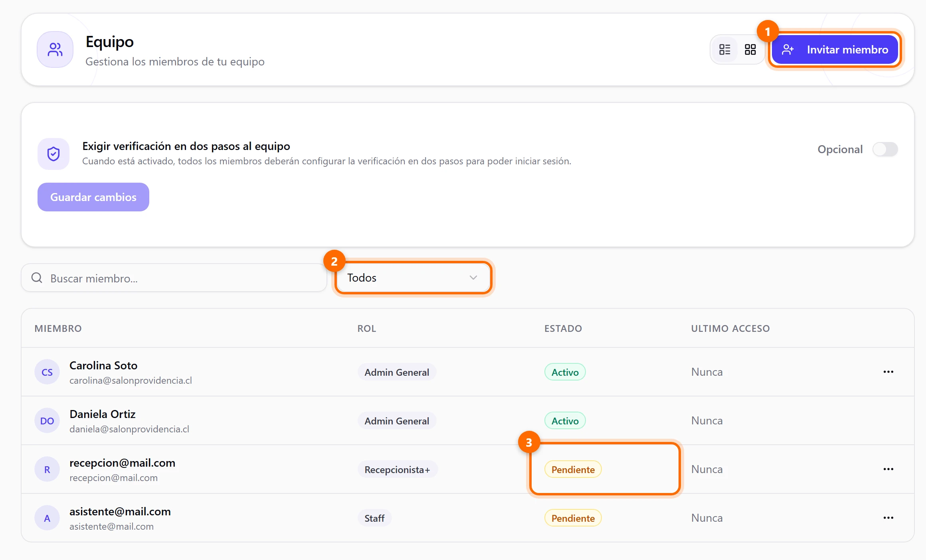
Task: Click the ROL column header
Action: click(x=366, y=328)
